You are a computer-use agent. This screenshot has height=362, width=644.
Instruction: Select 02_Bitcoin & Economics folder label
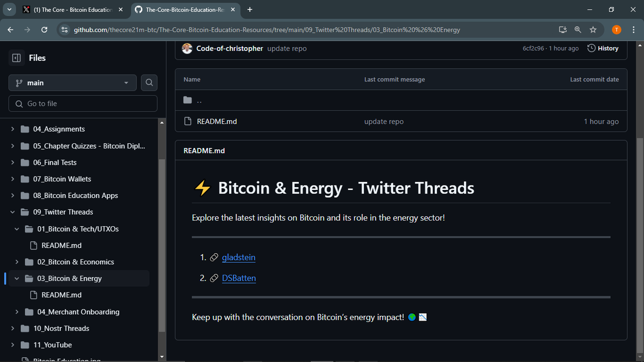coord(76,262)
